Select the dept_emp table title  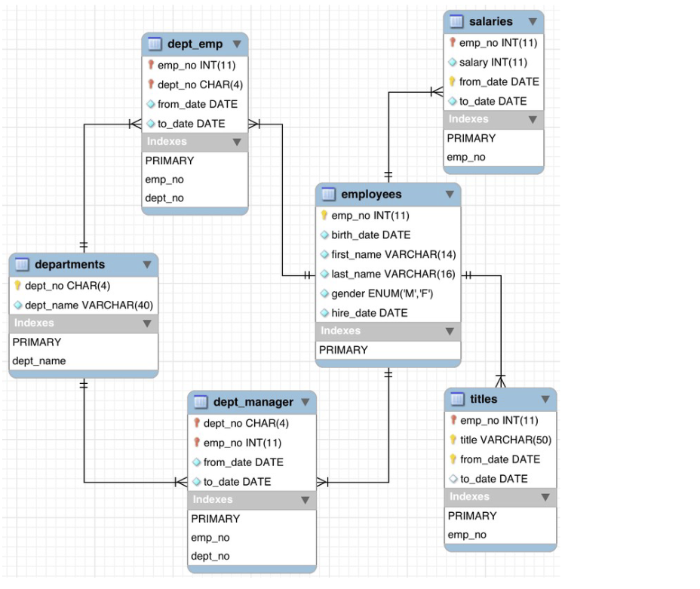pyautogui.click(x=195, y=44)
